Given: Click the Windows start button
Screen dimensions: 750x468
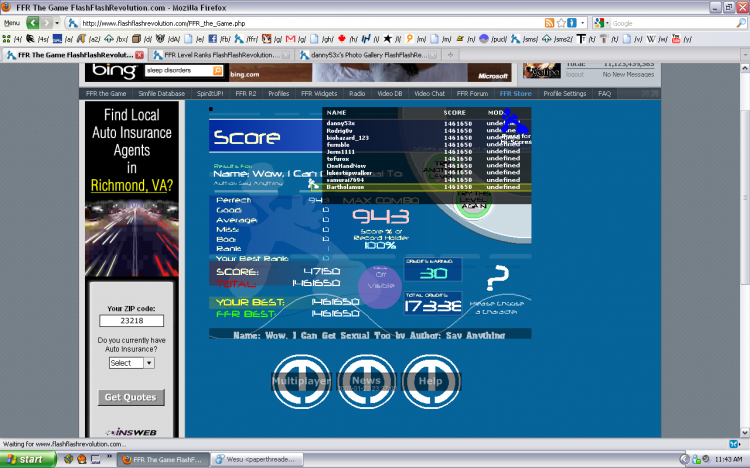Looking at the screenshot, I should (28, 459).
